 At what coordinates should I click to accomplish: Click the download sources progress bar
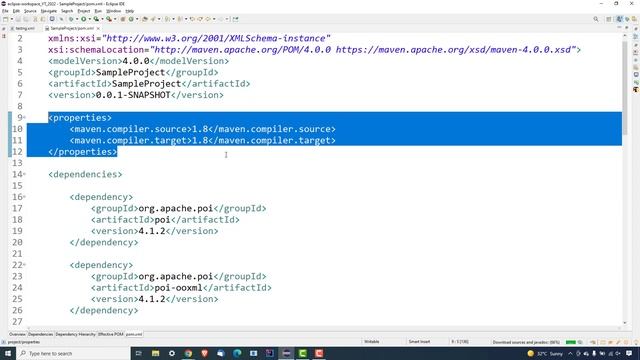click(x=571, y=342)
